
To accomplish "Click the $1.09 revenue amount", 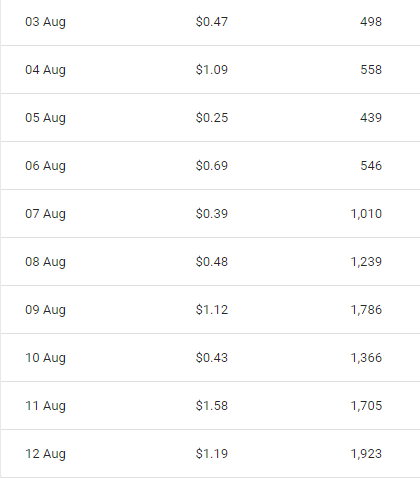I will click(212, 70).
